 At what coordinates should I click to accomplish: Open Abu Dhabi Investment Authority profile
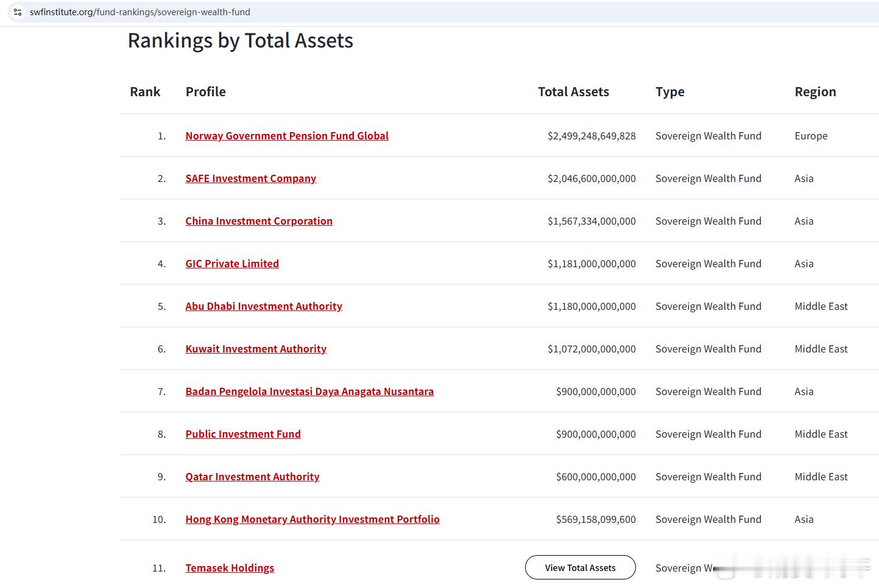tap(264, 306)
